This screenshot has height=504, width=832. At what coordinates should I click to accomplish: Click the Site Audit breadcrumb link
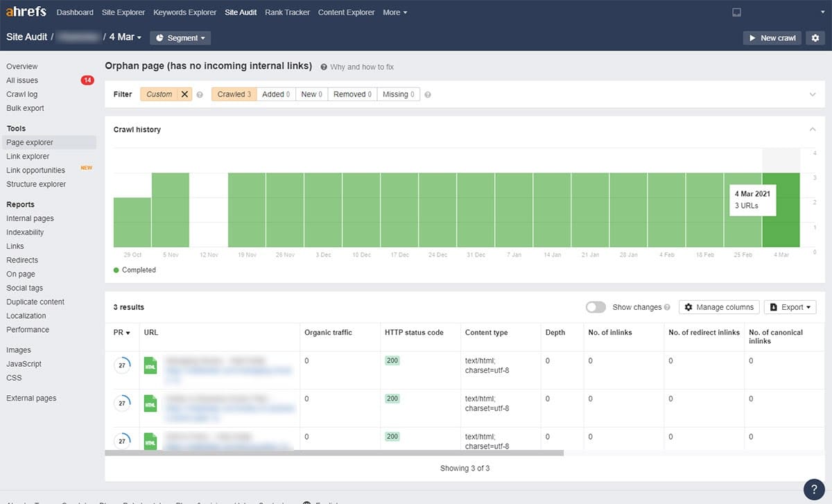coord(26,37)
